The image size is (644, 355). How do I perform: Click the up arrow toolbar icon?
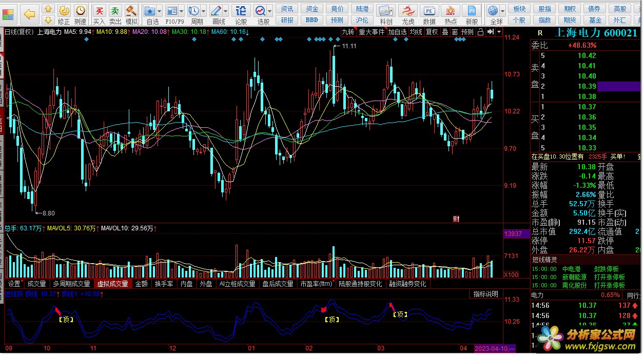pyautogui.click(x=48, y=8)
